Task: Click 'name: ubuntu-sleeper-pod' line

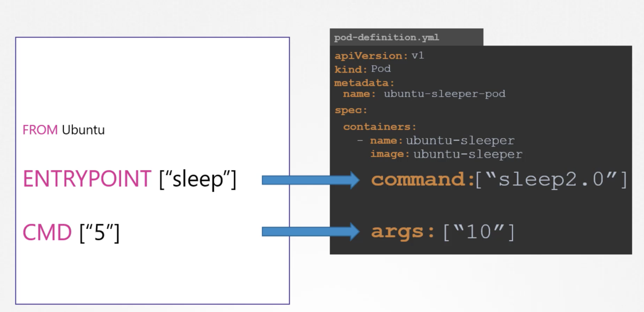Action: click(x=424, y=94)
